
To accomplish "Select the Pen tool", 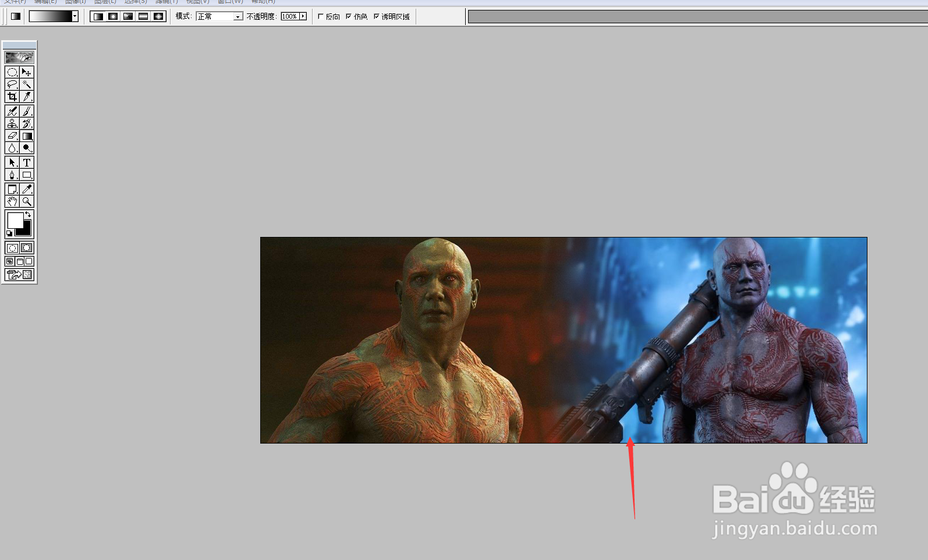I will pyautogui.click(x=12, y=175).
